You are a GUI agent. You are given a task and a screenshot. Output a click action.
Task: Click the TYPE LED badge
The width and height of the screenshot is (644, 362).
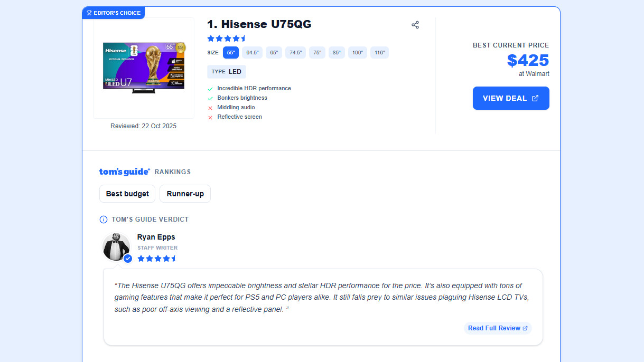[x=226, y=71]
